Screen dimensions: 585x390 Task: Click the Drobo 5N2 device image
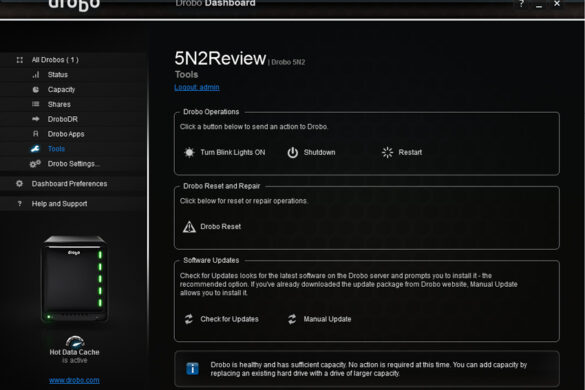point(74,278)
